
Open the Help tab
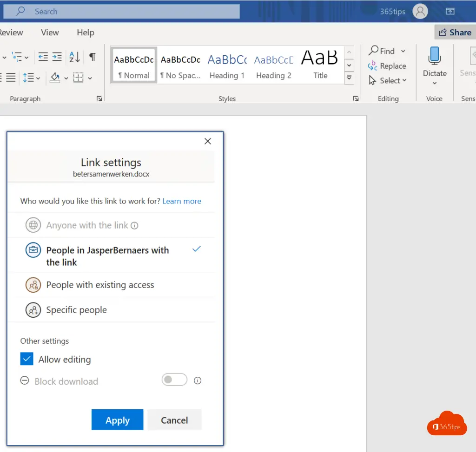click(x=86, y=33)
